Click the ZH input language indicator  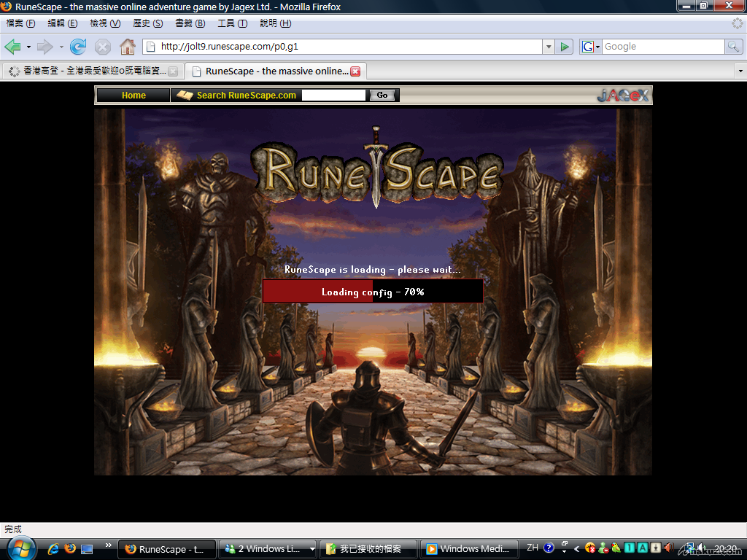(533, 548)
